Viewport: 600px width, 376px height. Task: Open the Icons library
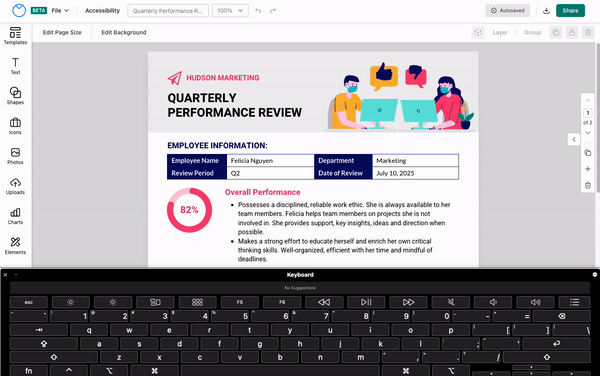pos(15,126)
